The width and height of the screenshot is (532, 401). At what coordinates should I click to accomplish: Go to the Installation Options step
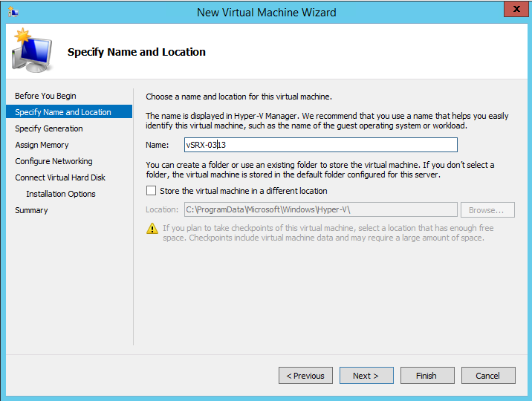click(x=61, y=194)
